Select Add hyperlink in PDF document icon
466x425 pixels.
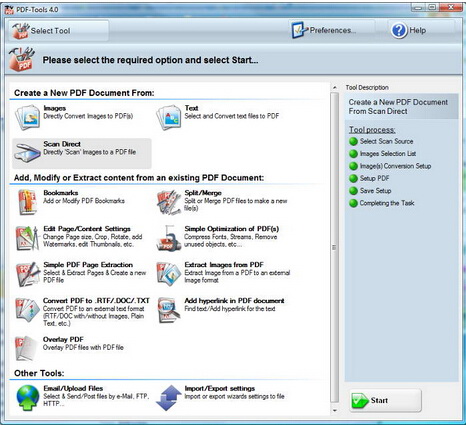point(169,310)
